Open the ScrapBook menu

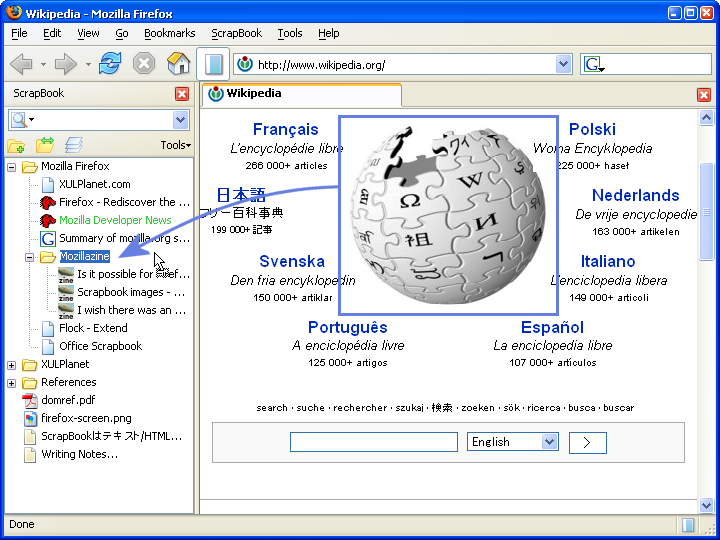(236, 34)
